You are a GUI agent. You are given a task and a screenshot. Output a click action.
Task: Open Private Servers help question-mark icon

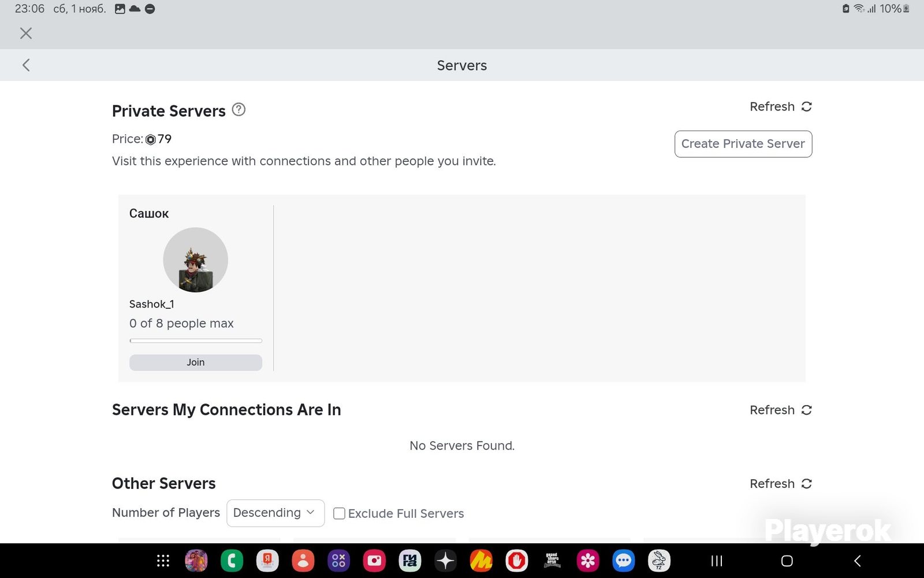239,109
